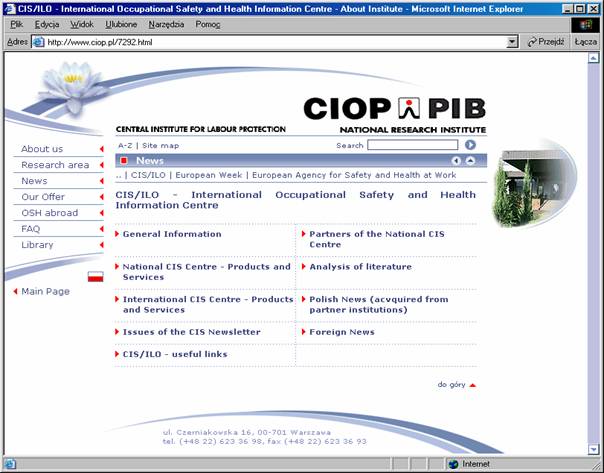This screenshot has width=604, height=473.
Task: Click the Internet Explorer window title icon
Action: coord(10,8)
